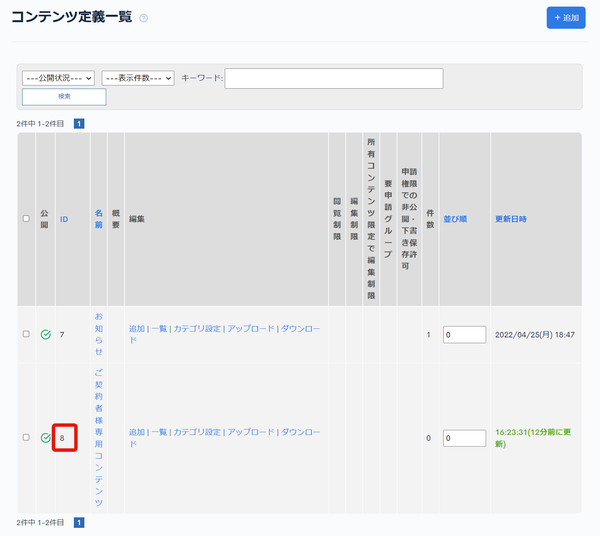
Task: Click the + 追加 button
Action: tap(566, 18)
